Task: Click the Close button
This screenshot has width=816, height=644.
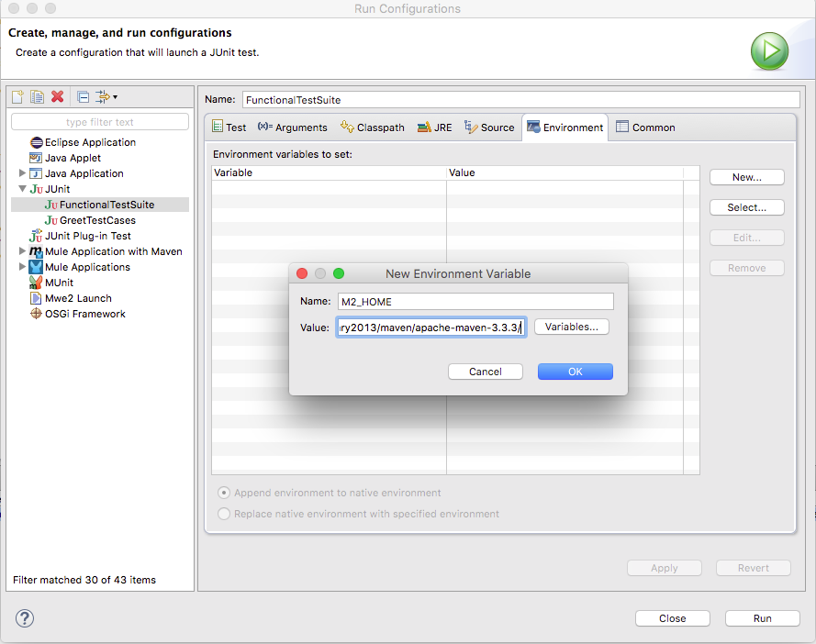Action: pos(673,618)
